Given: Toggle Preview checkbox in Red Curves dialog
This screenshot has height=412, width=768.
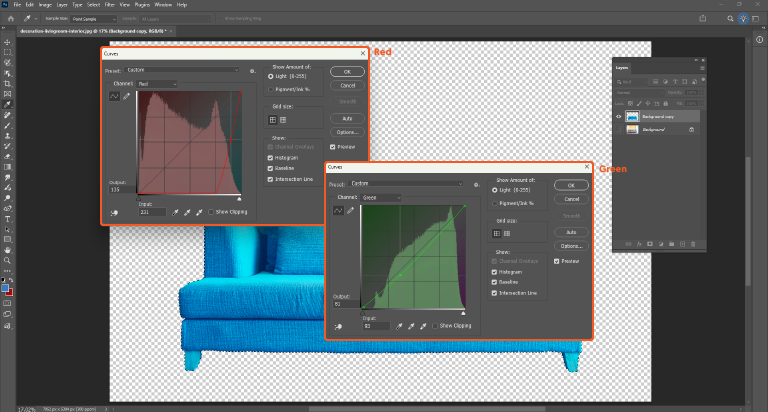Looking at the screenshot, I should pyautogui.click(x=333, y=147).
